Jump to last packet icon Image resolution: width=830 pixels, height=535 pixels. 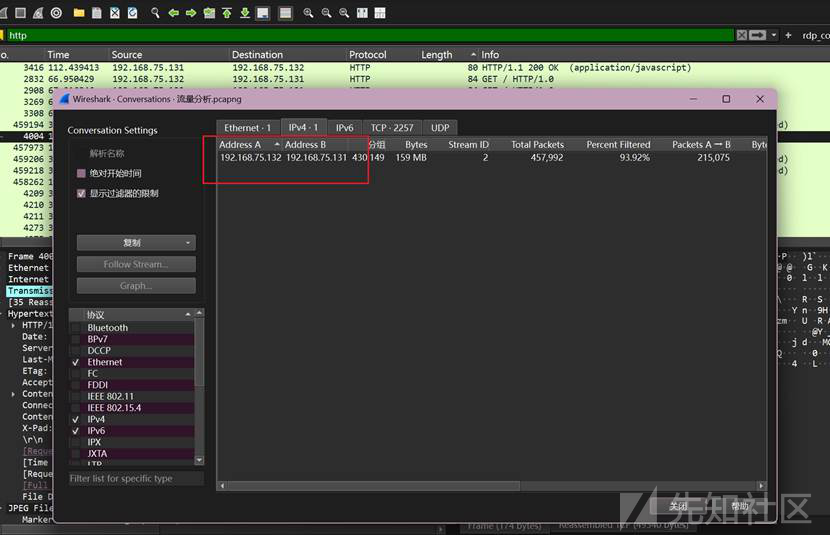click(245, 13)
